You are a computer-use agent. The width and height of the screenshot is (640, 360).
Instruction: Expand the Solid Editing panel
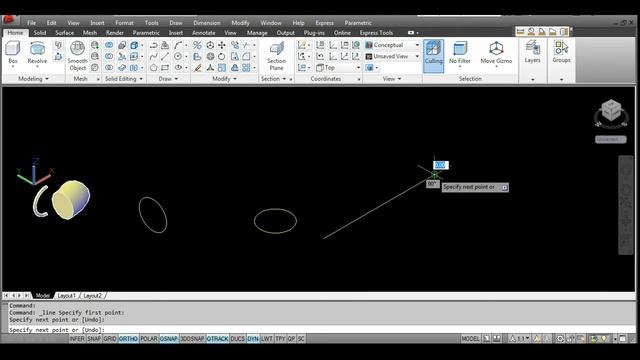click(x=124, y=79)
